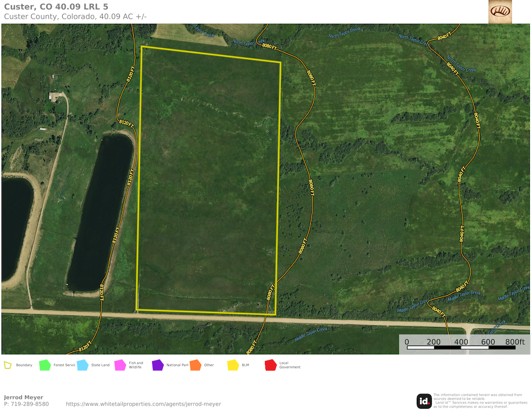Click the Custer County, Colorado subtitle text
Screen dimensions: 532x411
(x=75, y=16)
